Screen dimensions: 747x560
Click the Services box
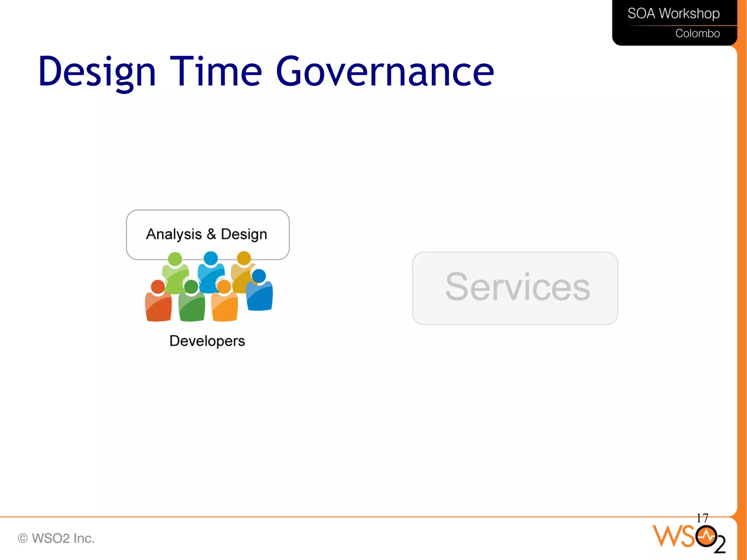click(x=515, y=288)
